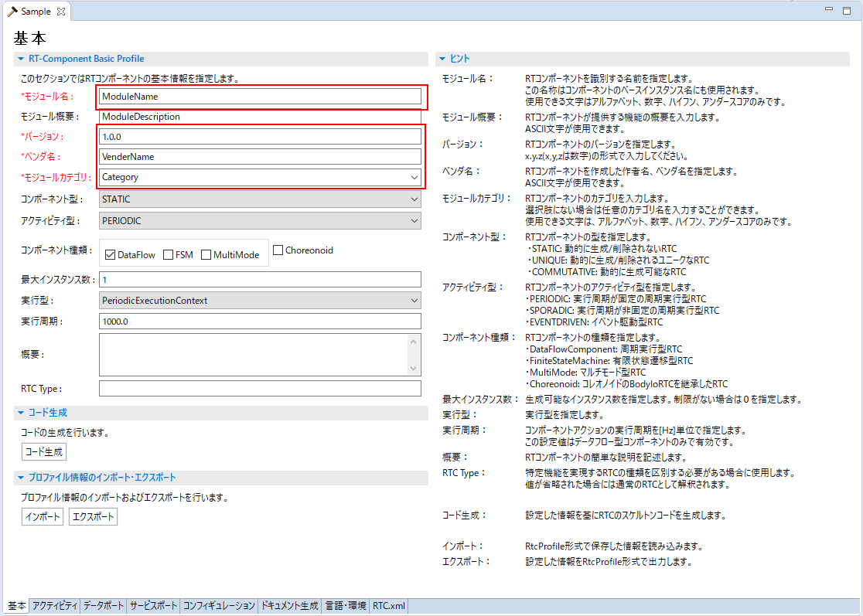Screen dimensions: 863x616
Task: Click the 概要 text area scroll up arrow
Action: 414,342
